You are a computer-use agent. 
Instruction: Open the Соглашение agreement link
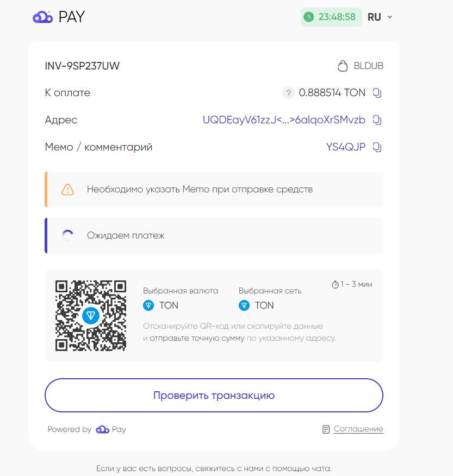(358, 429)
